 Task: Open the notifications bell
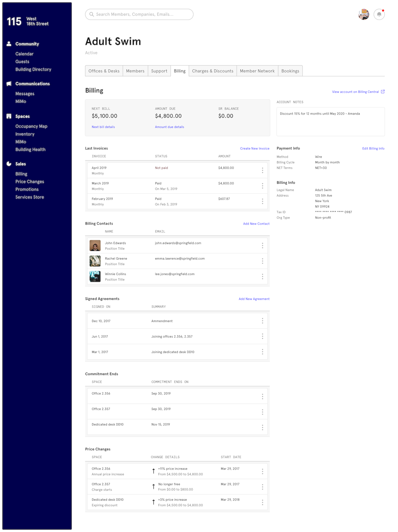point(379,15)
